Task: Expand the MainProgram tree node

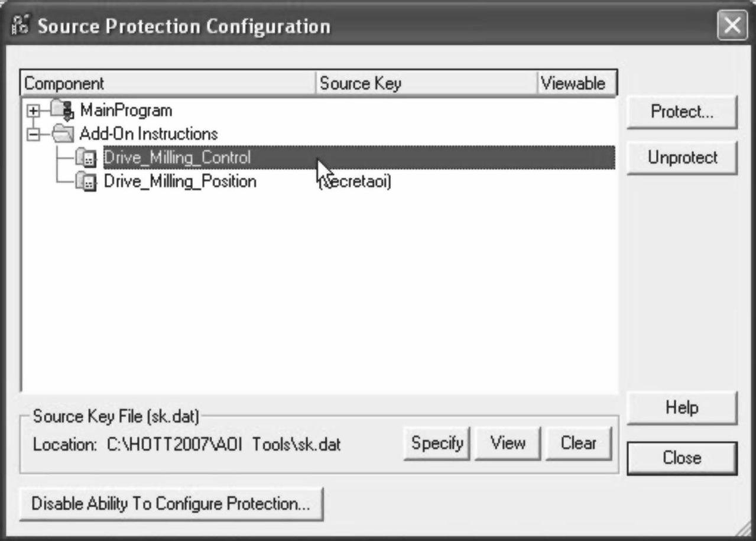Action: pyautogui.click(x=34, y=111)
